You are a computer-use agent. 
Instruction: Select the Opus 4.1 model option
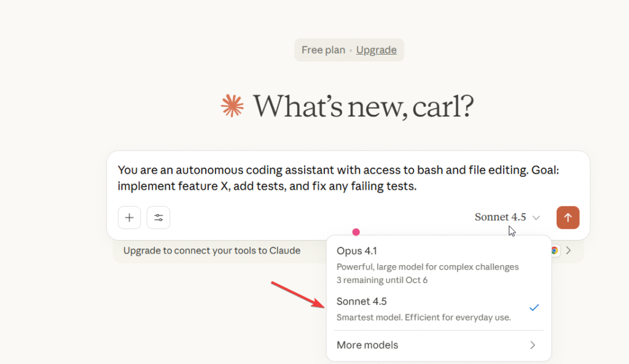[357, 251]
